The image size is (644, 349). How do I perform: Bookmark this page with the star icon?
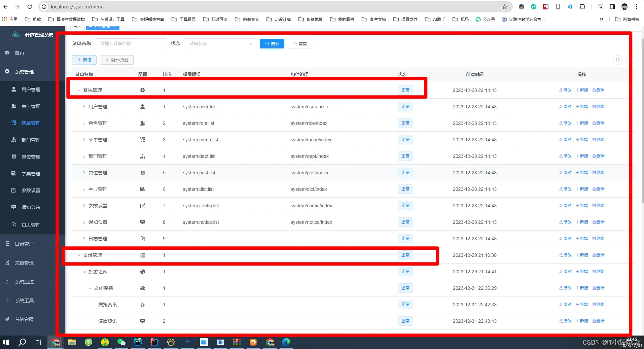coord(504,7)
